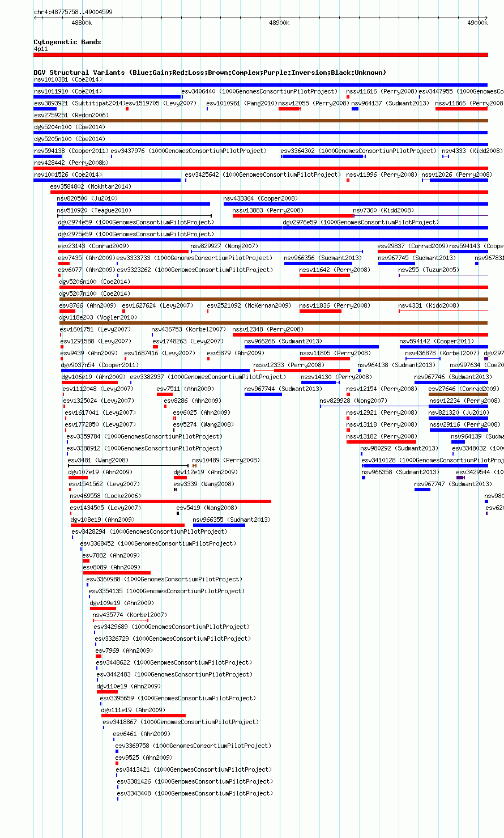Viewport: 504px width, 838px height.
Task: Click nsv435774 (Korbel2007) label
Action: (x=130, y=615)
